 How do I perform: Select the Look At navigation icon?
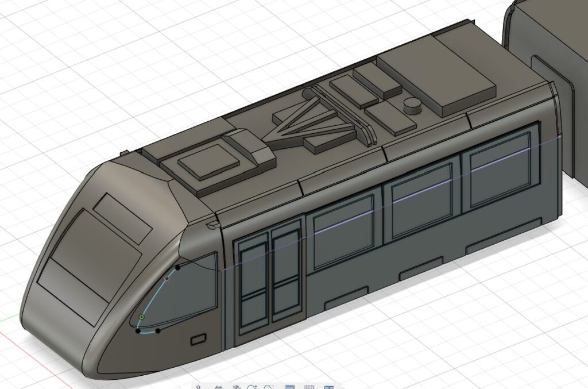218,387
